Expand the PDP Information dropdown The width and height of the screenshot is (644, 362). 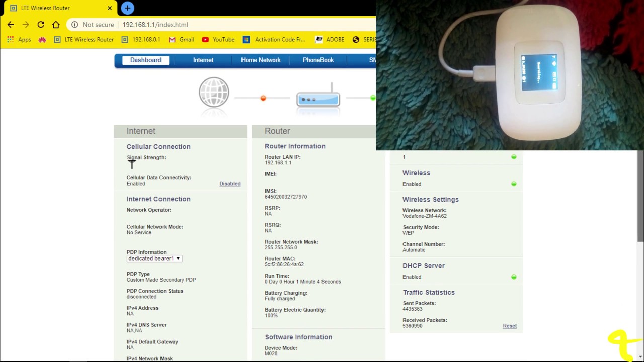[x=154, y=259]
